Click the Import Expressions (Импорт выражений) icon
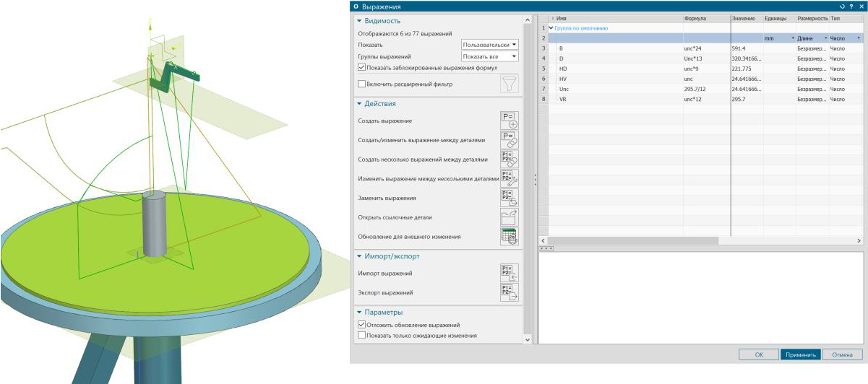Screen dimensions: 868x384 tap(510, 274)
